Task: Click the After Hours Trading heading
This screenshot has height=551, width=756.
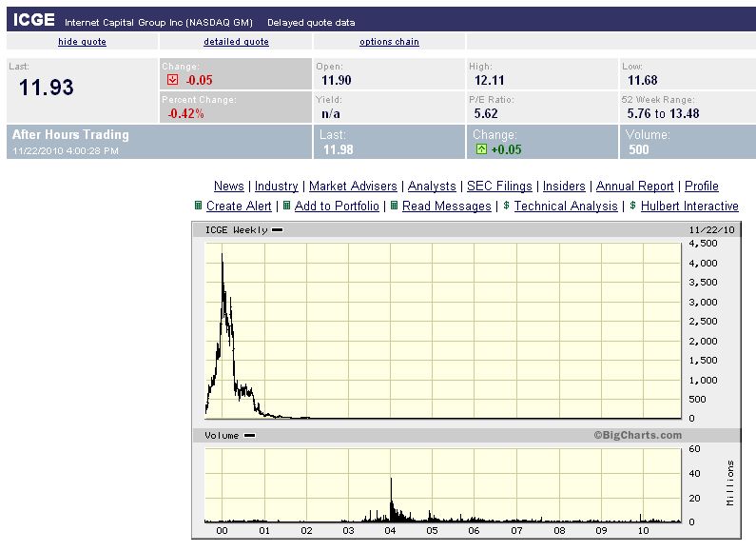Action: pos(70,134)
